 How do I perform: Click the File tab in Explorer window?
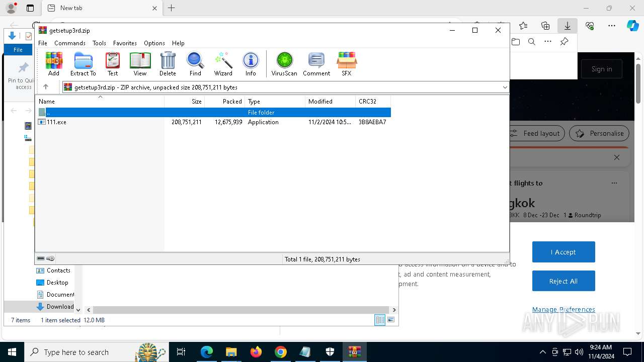[x=18, y=50]
